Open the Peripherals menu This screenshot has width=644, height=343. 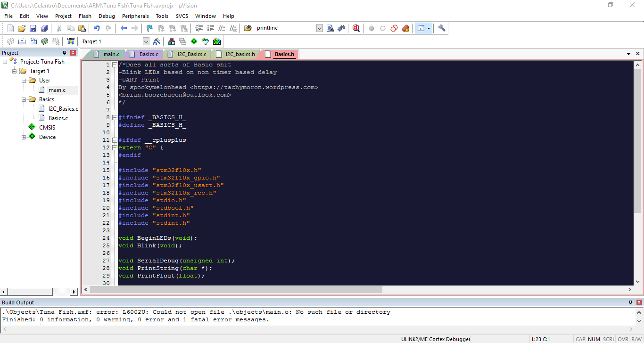(x=135, y=16)
